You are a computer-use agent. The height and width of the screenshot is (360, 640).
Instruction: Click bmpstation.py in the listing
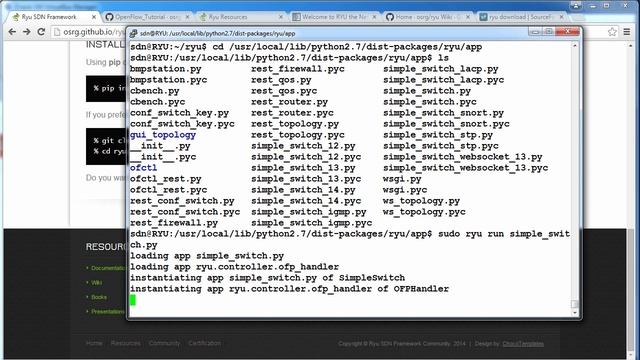(166, 69)
